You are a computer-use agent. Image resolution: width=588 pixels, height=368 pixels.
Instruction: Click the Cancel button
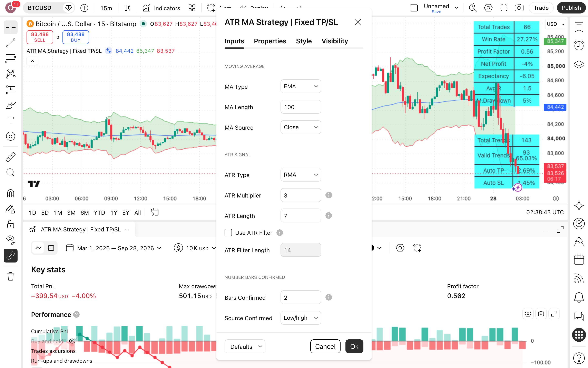click(325, 347)
